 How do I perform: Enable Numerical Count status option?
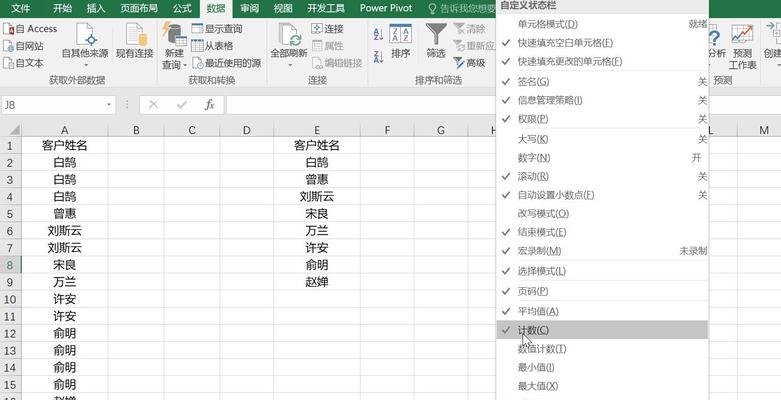point(602,349)
